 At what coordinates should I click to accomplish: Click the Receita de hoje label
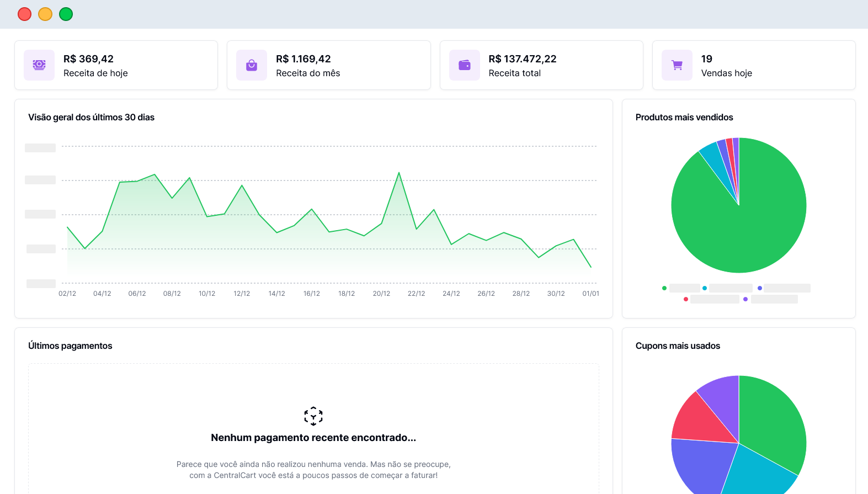(x=95, y=73)
